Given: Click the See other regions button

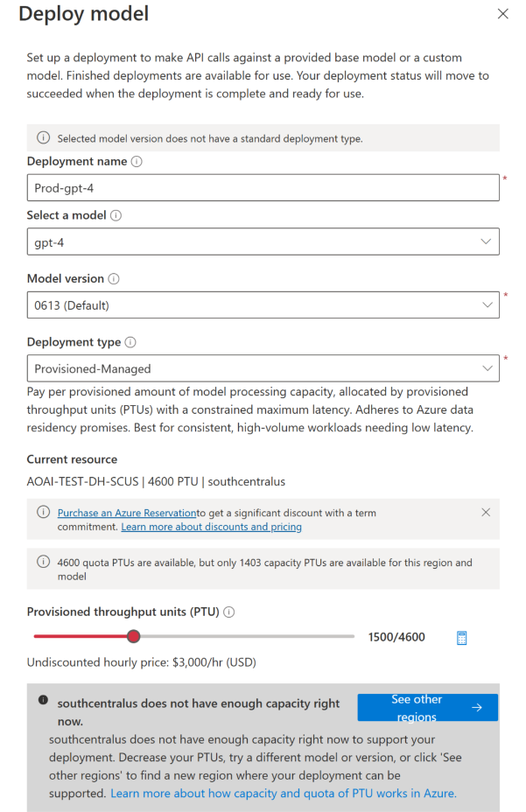Looking at the screenshot, I should (427, 707).
